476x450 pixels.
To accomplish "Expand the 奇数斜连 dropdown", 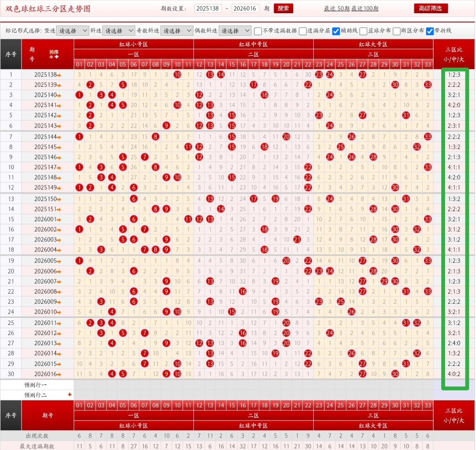I will (177, 31).
